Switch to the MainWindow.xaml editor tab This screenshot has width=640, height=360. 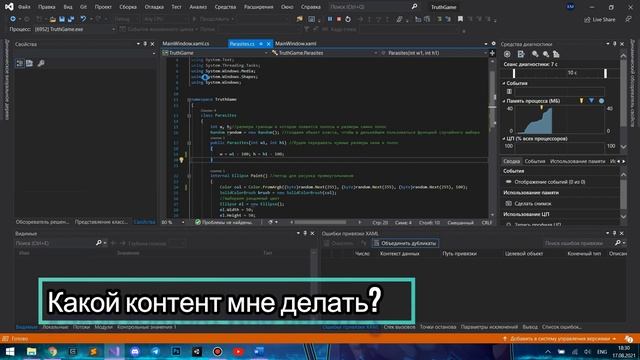coord(296,44)
